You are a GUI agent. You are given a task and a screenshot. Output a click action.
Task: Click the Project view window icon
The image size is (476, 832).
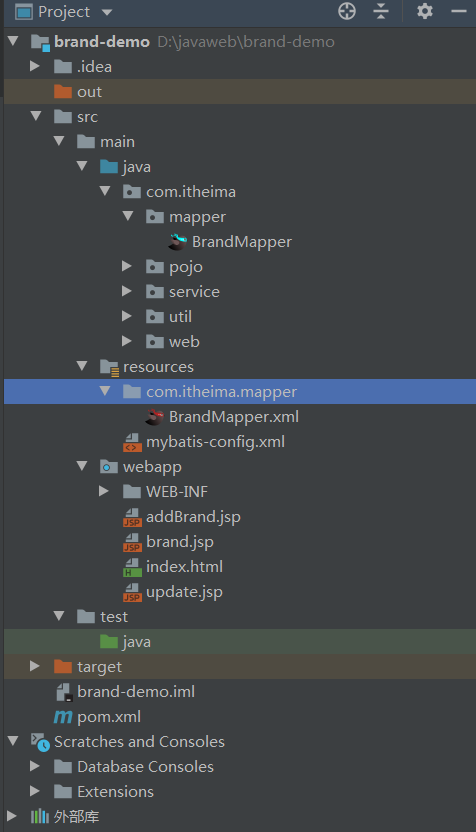click(x=23, y=12)
